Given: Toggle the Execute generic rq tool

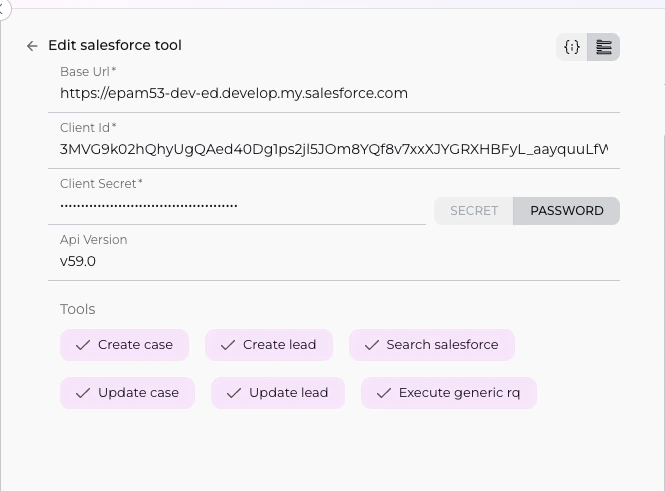Looking at the screenshot, I should tap(449, 393).
